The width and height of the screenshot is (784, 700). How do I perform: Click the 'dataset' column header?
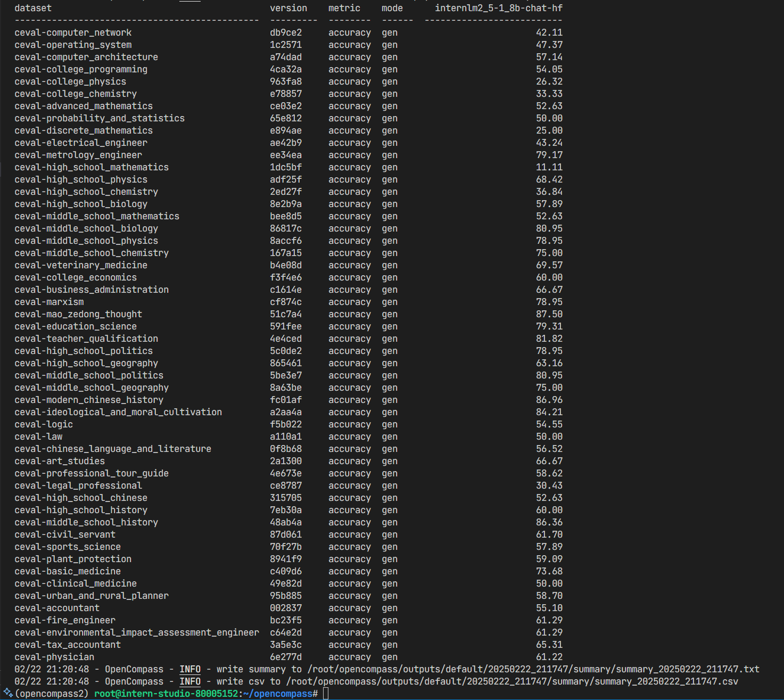click(x=33, y=8)
